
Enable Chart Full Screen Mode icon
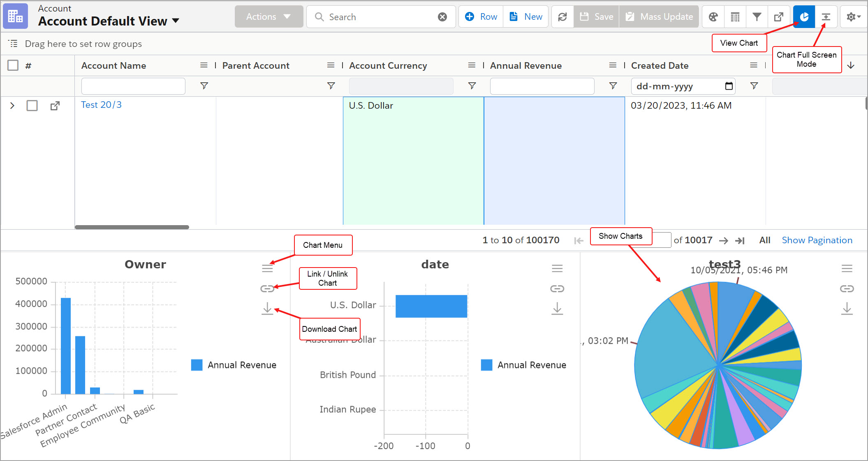pyautogui.click(x=826, y=17)
